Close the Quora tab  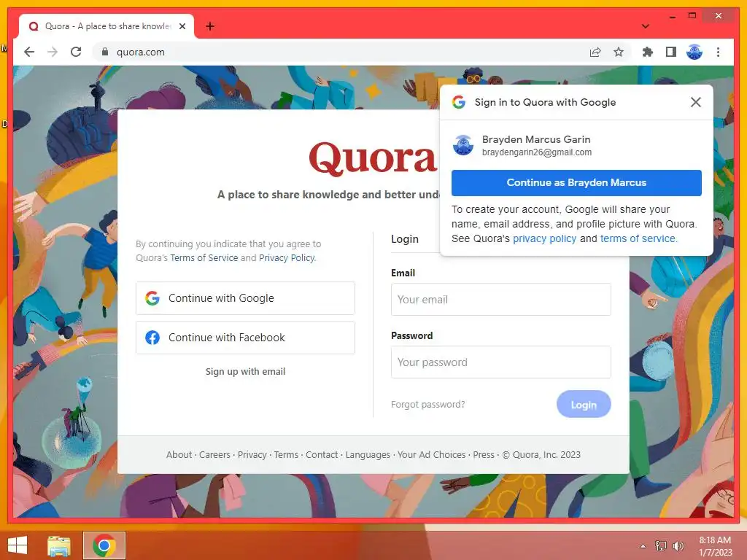(x=182, y=26)
